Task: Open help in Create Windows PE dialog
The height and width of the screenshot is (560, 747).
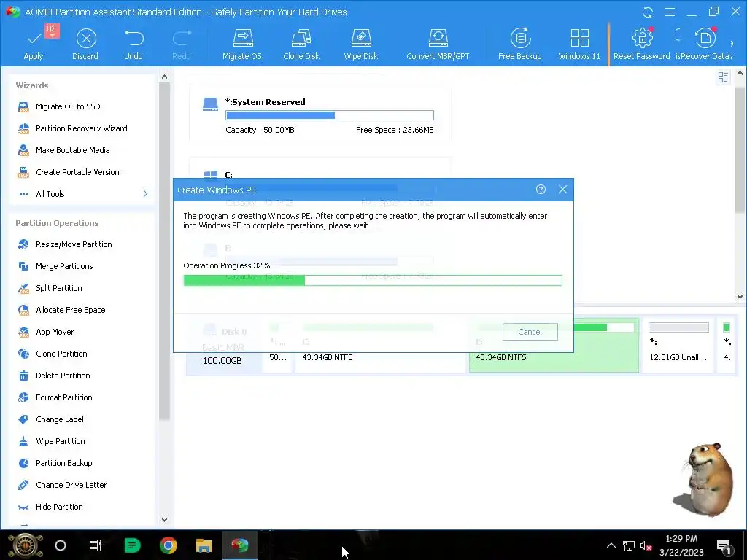Action: click(x=541, y=190)
